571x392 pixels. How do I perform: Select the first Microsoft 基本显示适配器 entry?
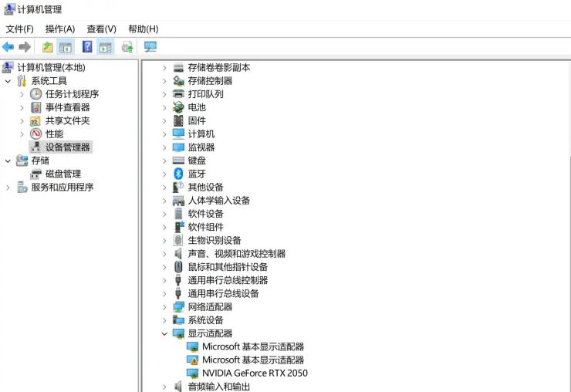point(253,346)
